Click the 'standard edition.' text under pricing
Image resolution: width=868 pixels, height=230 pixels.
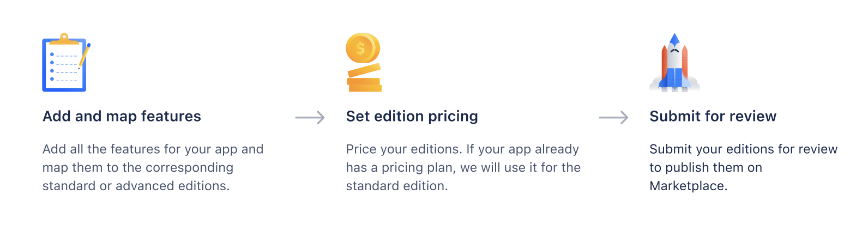[396, 186]
